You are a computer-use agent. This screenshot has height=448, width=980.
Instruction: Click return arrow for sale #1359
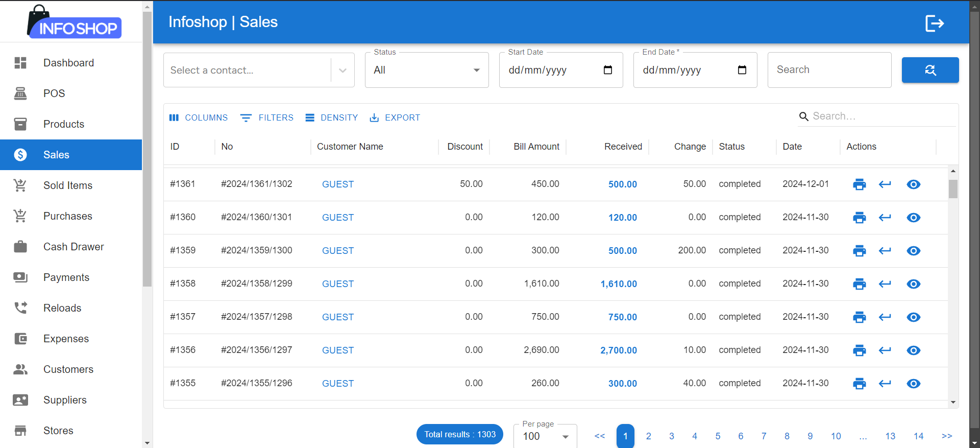(885, 251)
